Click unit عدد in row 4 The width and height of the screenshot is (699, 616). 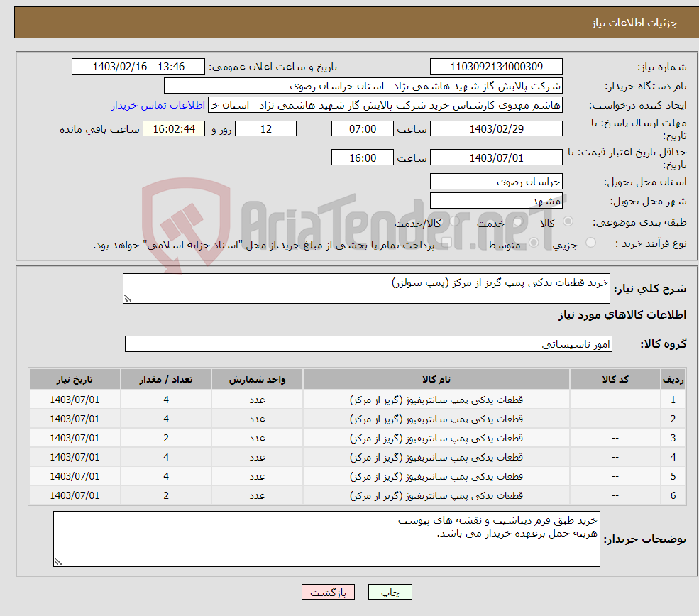(x=257, y=457)
